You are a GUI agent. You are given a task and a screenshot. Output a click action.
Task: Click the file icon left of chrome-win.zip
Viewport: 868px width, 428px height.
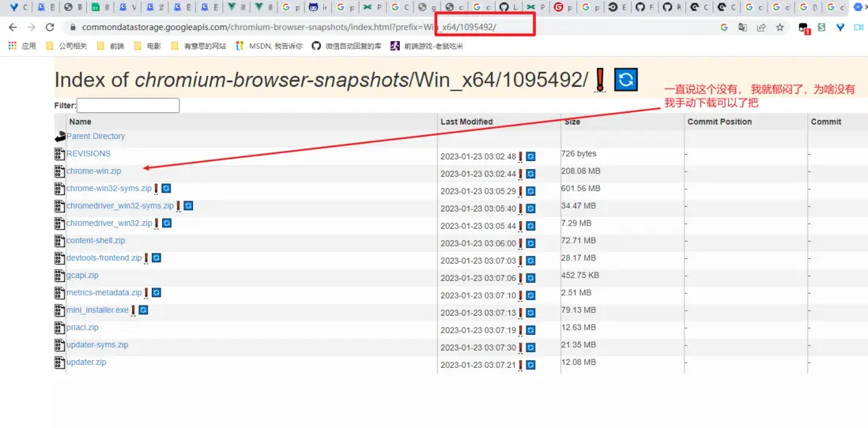[60, 171]
